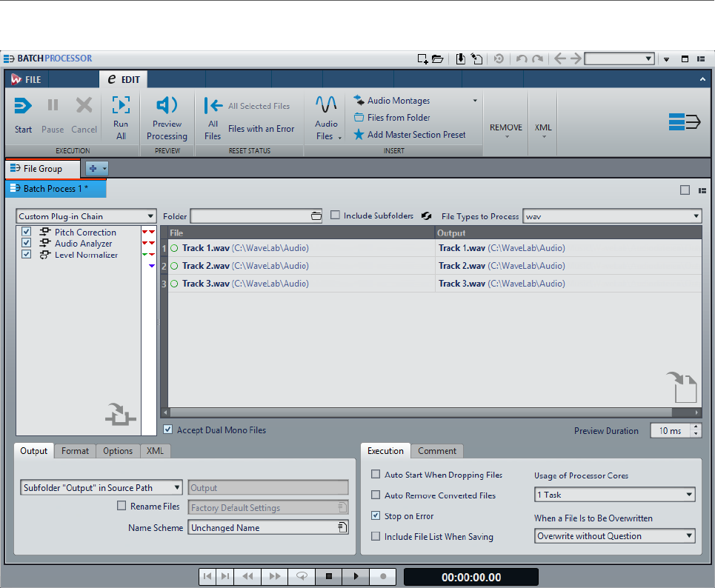715x588 pixels.
Task: Select the Execution tab
Action: 385,451
